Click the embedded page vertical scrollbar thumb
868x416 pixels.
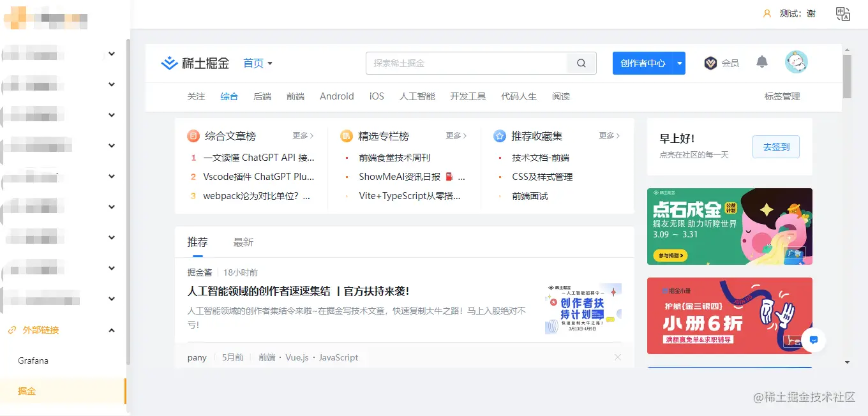[x=847, y=76]
